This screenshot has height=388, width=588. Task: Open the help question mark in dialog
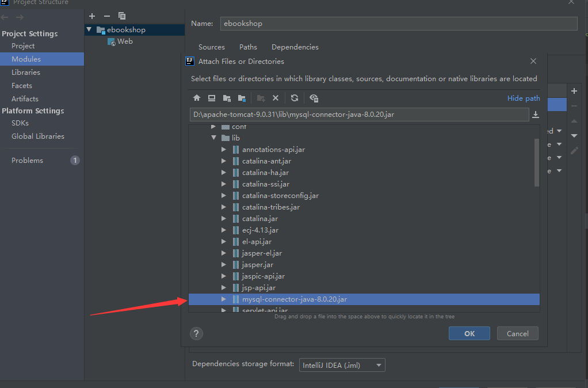[x=196, y=333]
